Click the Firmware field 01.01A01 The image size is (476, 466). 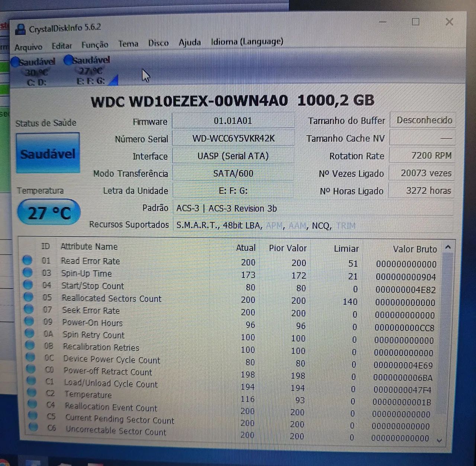pos(233,121)
